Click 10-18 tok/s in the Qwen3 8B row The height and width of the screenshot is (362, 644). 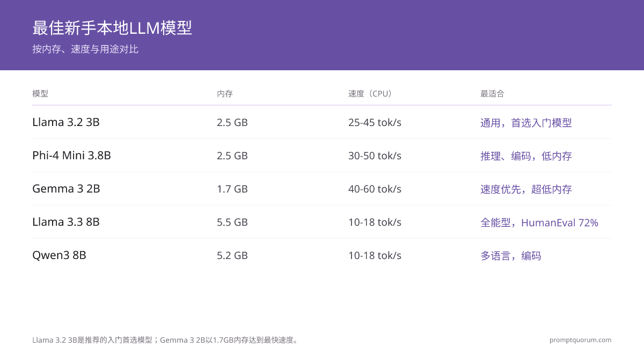375,255
